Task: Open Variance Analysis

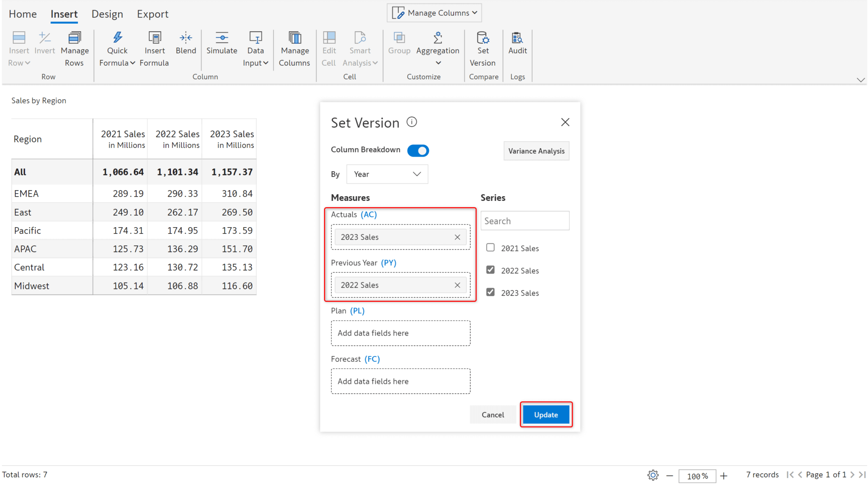Action: pos(536,151)
